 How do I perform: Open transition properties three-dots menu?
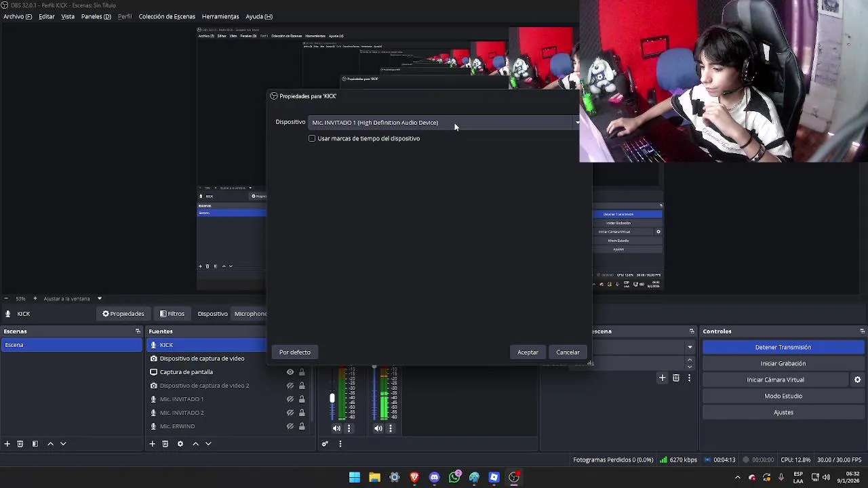(x=689, y=378)
